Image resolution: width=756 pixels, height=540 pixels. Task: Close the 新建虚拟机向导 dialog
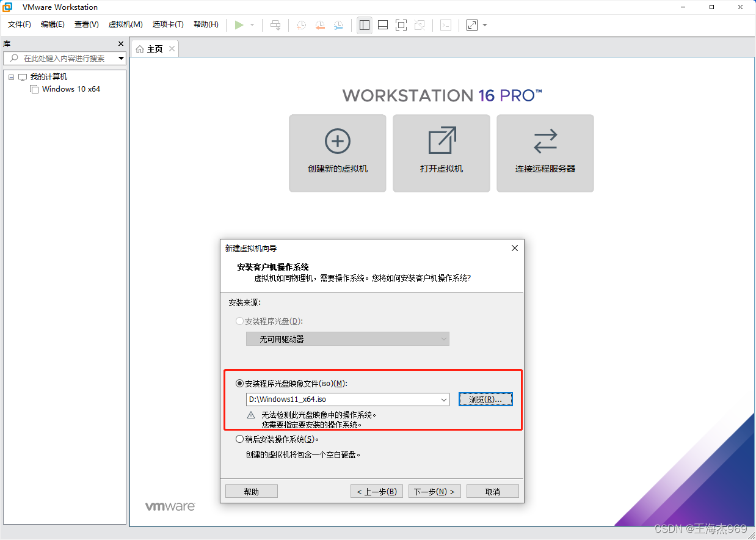514,248
